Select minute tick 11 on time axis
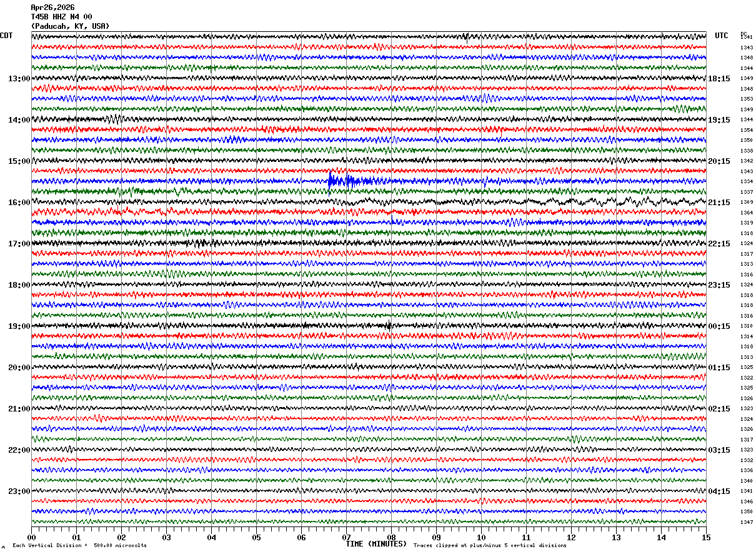This screenshot has height=554, width=756. [526, 537]
